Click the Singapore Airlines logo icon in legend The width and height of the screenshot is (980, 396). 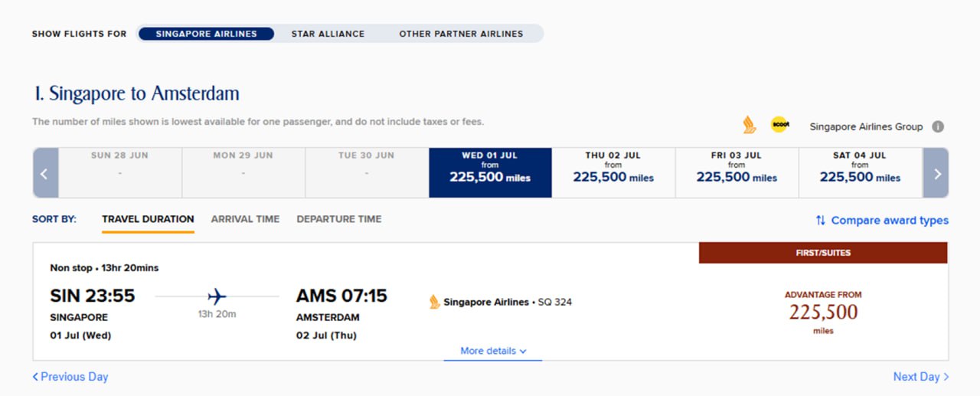pos(749,126)
